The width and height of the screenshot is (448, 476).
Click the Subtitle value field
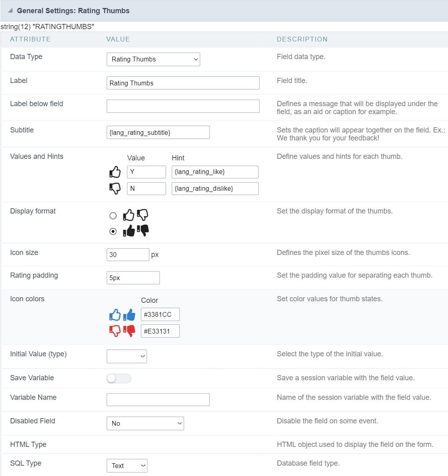(x=158, y=132)
